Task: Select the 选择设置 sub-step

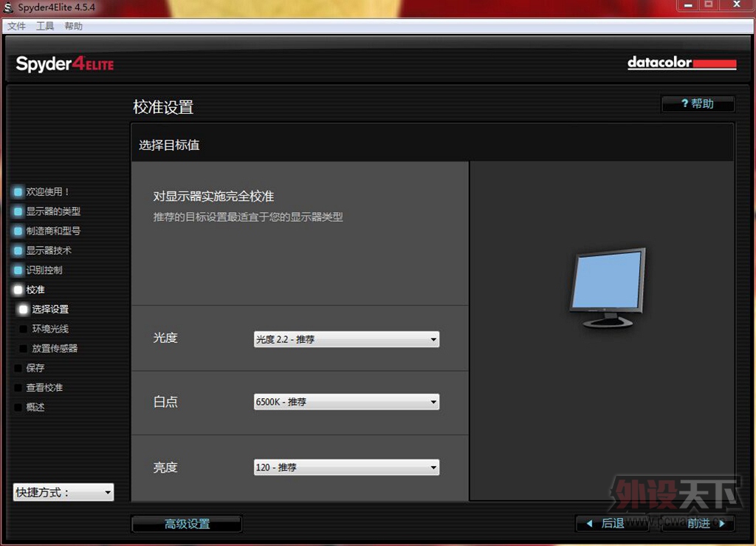Action: click(x=50, y=309)
